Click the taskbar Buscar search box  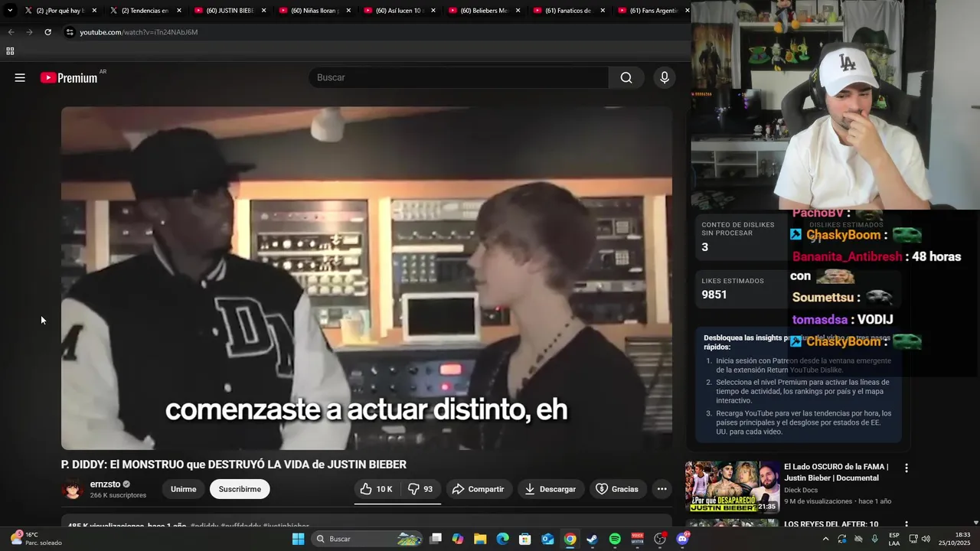pos(367,539)
